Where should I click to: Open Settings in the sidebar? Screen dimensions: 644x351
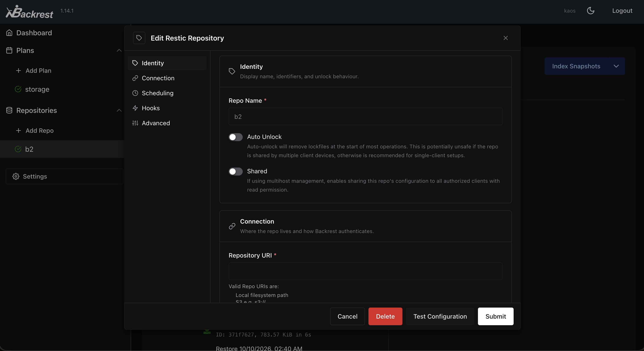pyautogui.click(x=65, y=176)
